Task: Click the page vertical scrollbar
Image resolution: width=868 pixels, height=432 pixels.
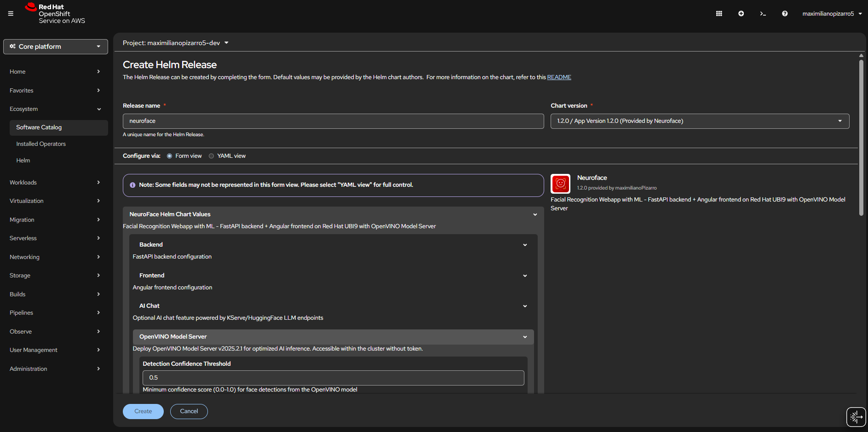Action: pyautogui.click(x=861, y=138)
